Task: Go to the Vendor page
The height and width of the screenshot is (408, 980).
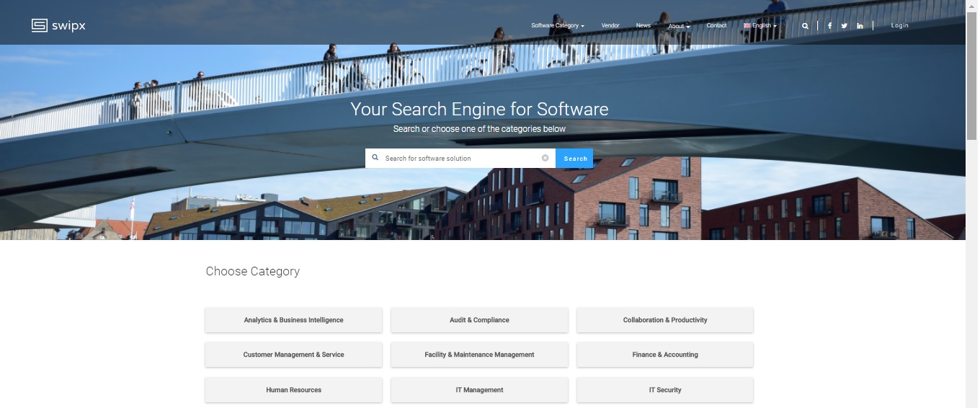Action: [610, 26]
